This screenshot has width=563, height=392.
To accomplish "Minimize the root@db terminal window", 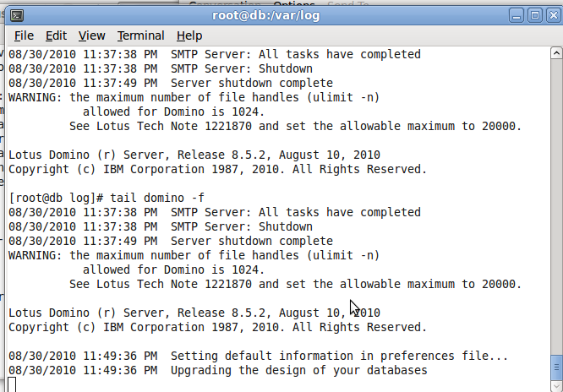I will [x=516, y=15].
